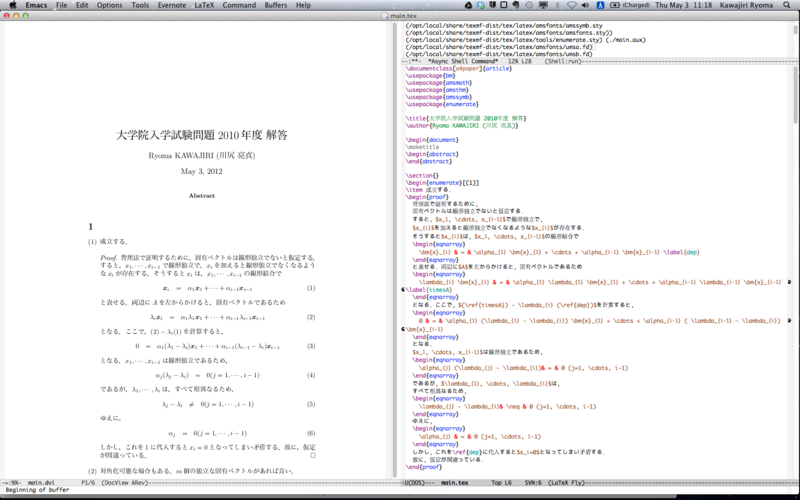Click main.dvi in left mode line
This screenshot has width=800, height=500.
pyautogui.click(x=41, y=482)
